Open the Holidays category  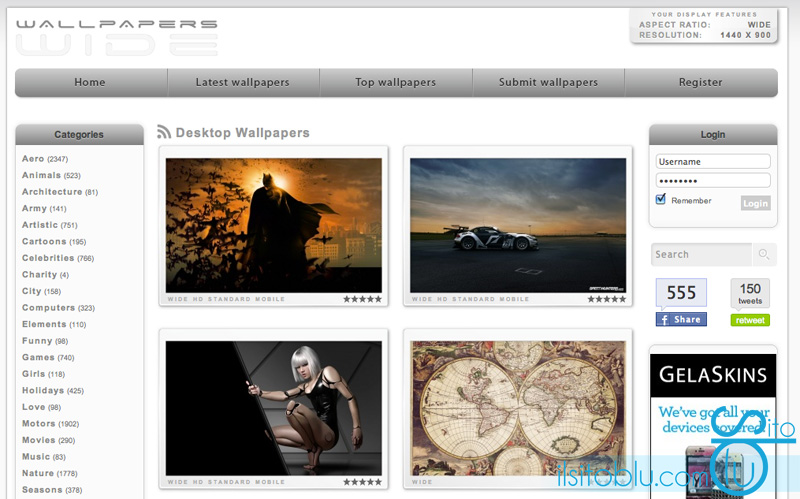pyautogui.click(x=53, y=390)
